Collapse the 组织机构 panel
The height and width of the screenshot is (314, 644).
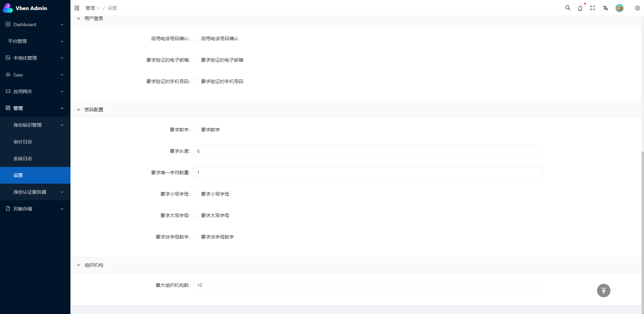pyautogui.click(x=78, y=265)
